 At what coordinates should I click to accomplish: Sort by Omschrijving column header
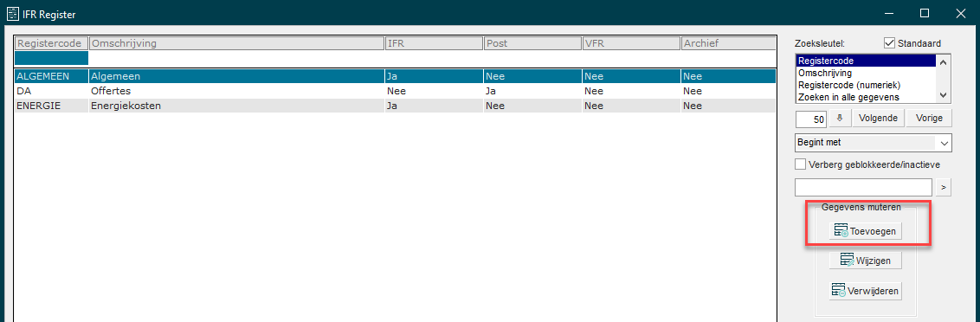(237, 43)
